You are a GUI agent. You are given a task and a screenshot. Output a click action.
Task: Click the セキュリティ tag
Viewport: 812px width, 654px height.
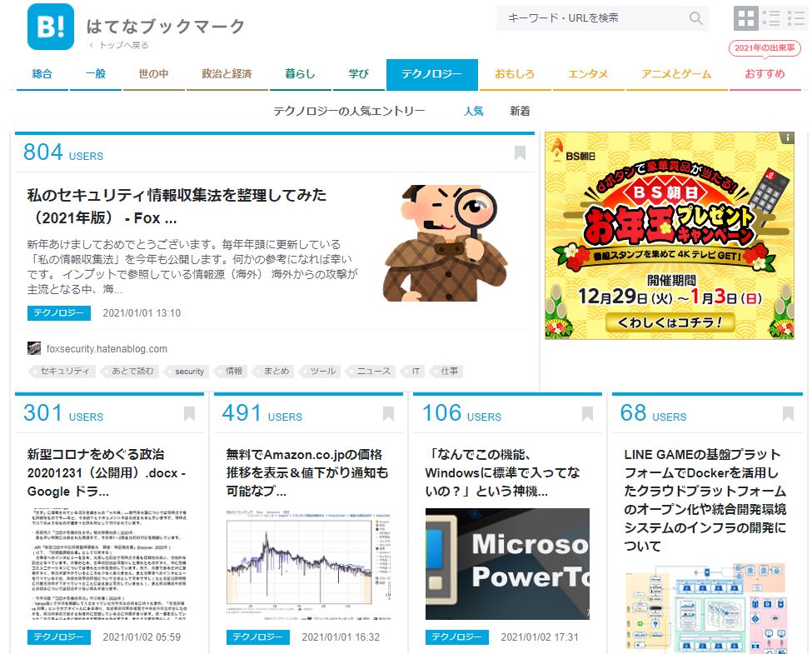(61, 371)
